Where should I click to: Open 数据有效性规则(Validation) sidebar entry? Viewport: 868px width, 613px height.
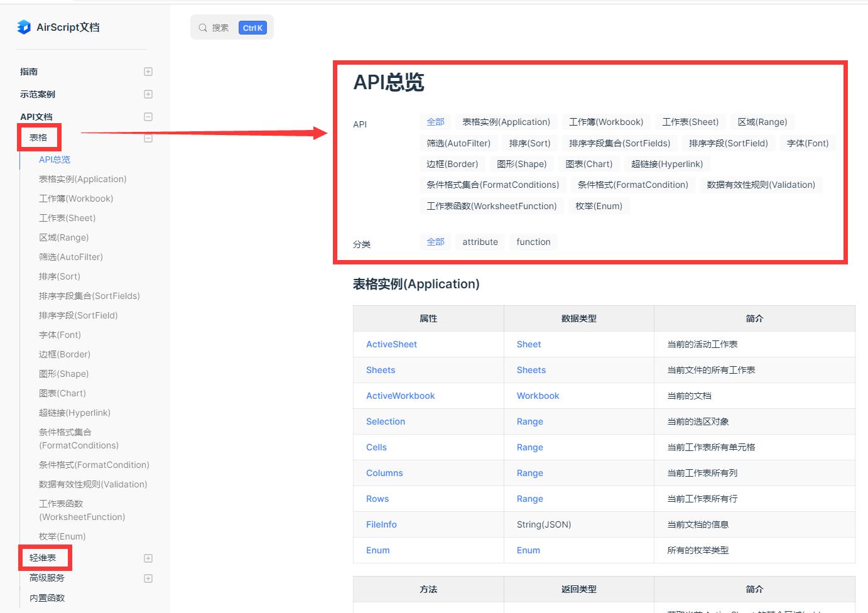(x=93, y=484)
